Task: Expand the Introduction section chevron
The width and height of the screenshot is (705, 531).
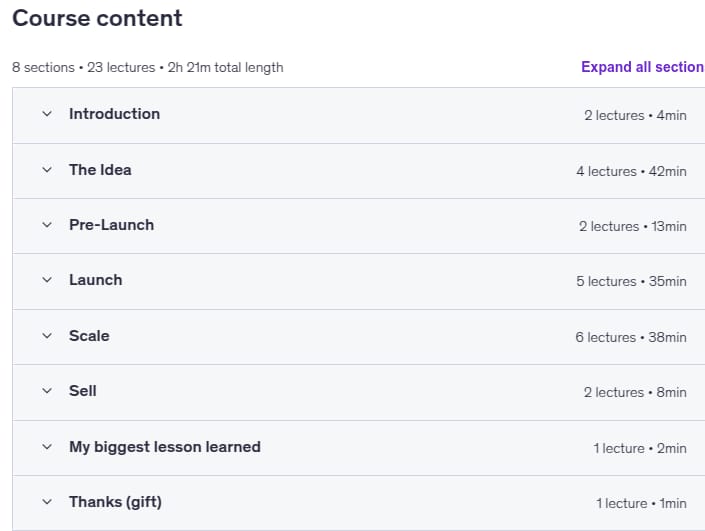Action: (x=47, y=114)
